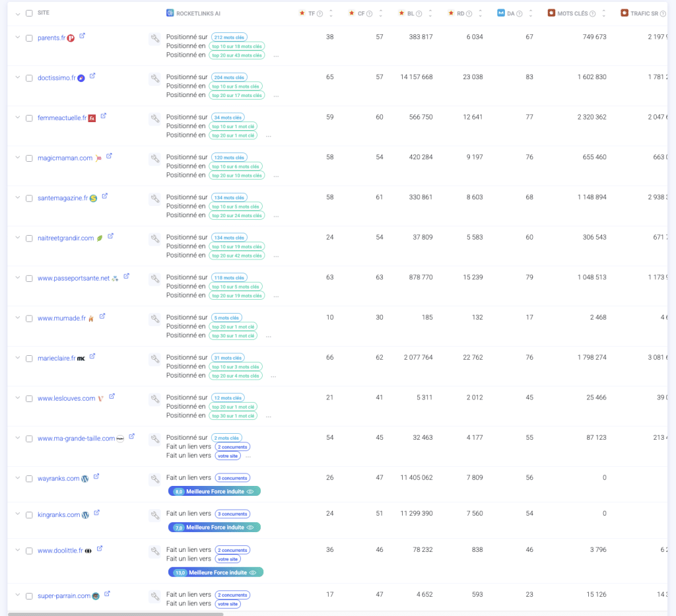Click wrench icon in super-parrain.com row

click(x=154, y=597)
